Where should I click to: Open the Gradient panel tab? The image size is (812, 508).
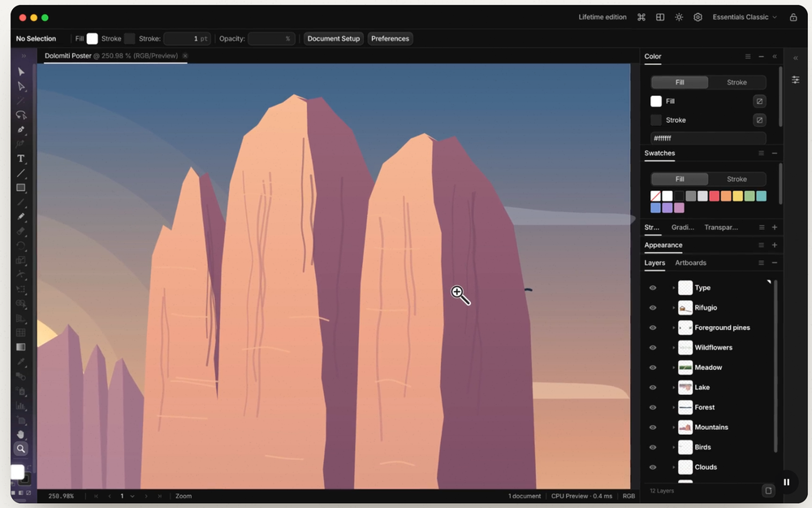tap(683, 228)
